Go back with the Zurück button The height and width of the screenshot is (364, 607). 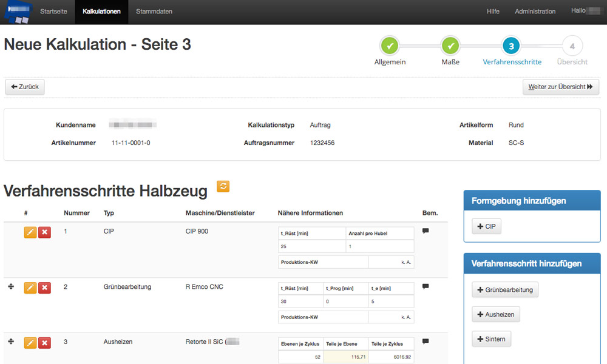coord(25,87)
